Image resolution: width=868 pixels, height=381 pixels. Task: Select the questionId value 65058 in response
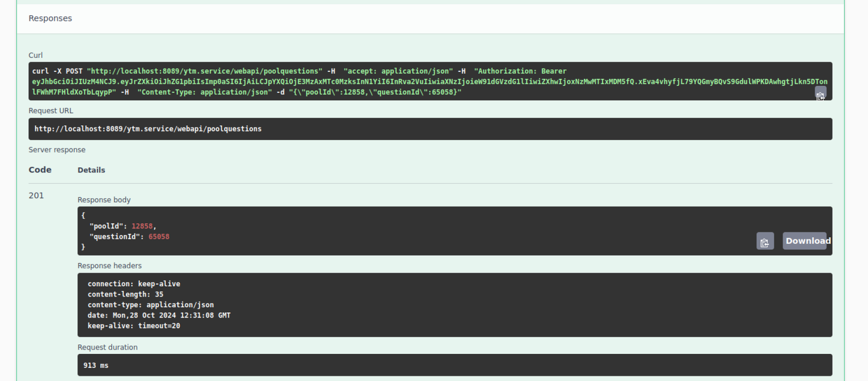pyautogui.click(x=159, y=237)
